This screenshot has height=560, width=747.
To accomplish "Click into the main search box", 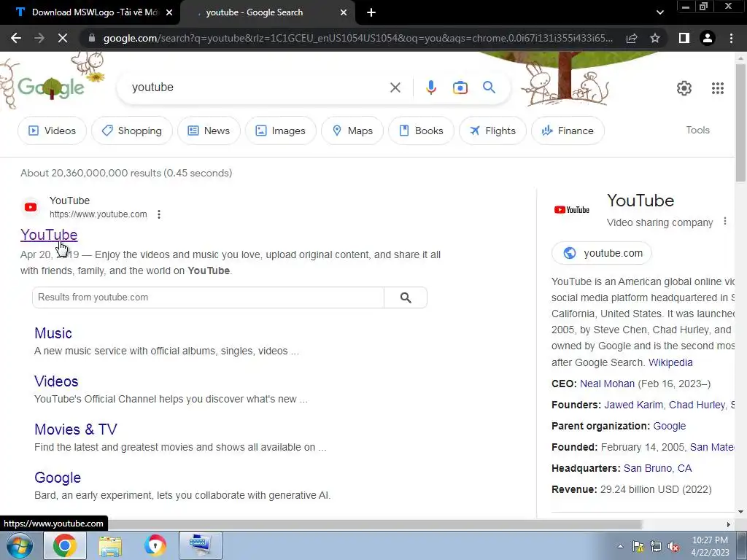I will pyautogui.click(x=258, y=87).
